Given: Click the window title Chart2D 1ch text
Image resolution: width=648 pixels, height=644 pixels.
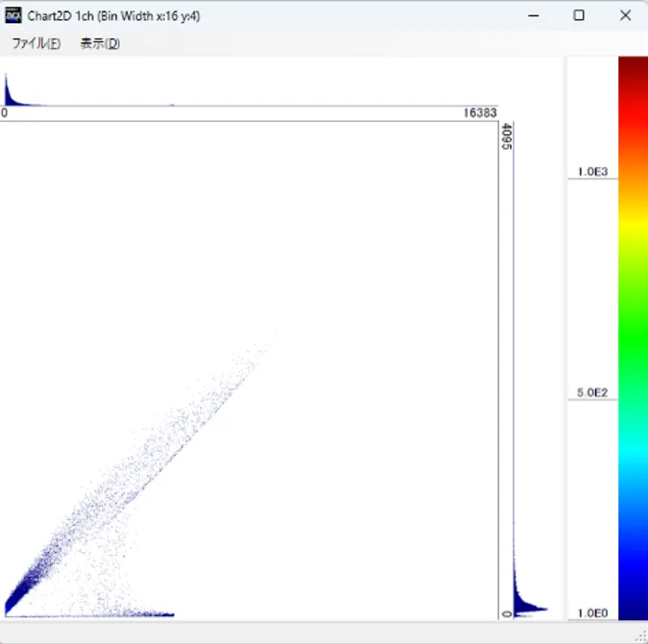Looking at the screenshot, I should pyautogui.click(x=113, y=15).
